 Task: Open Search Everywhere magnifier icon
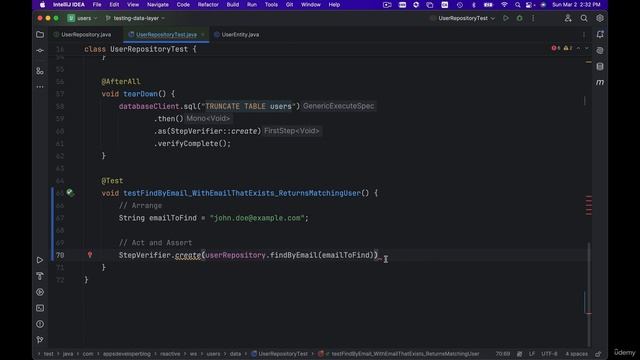point(584,18)
